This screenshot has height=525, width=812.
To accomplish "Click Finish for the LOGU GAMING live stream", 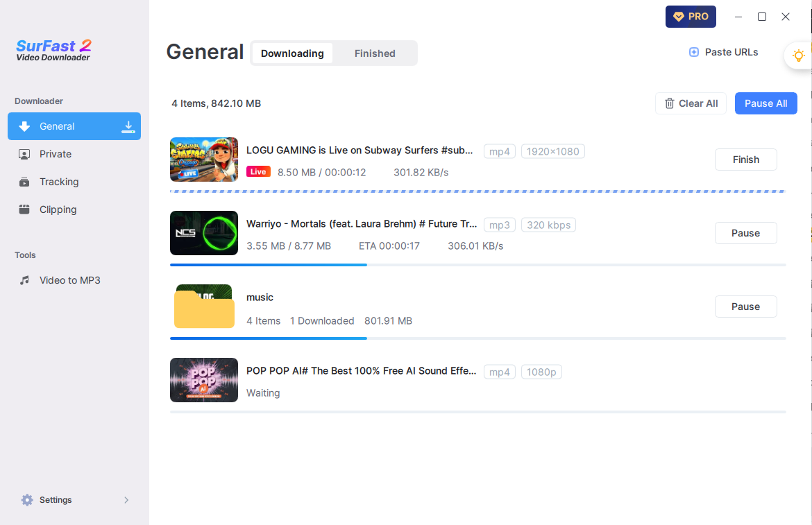I will point(745,160).
